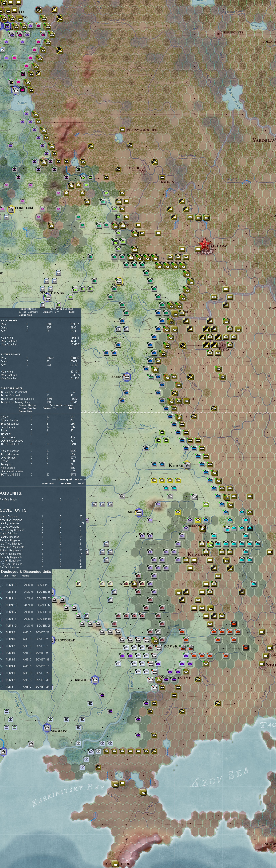
Task: Select the counter on Velikie Luki city
Action: point(11,210)
